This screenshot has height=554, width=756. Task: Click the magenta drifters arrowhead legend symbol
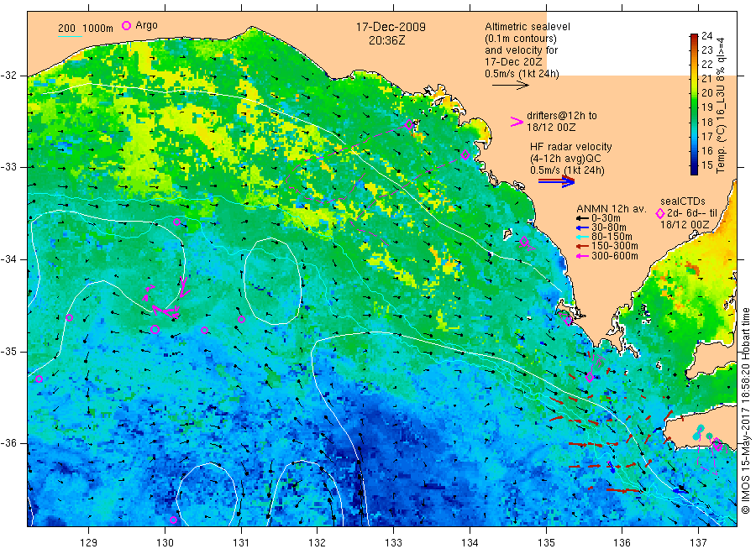pos(517,122)
